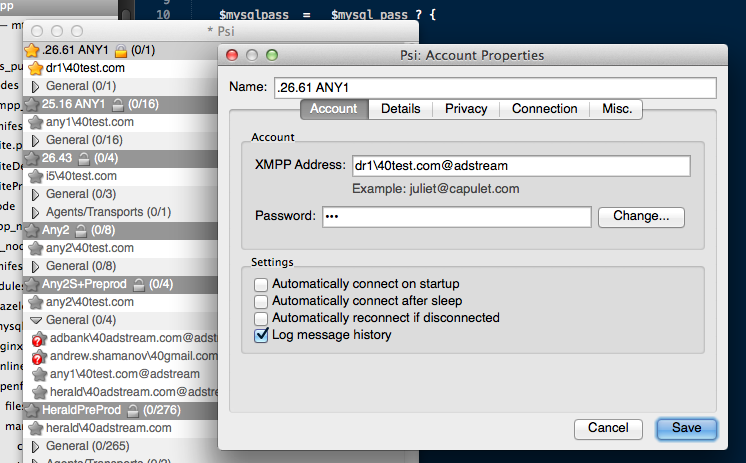Viewport: 746px width, 463px height.
Task: Click the Change... password button
Action: (641, 217)
